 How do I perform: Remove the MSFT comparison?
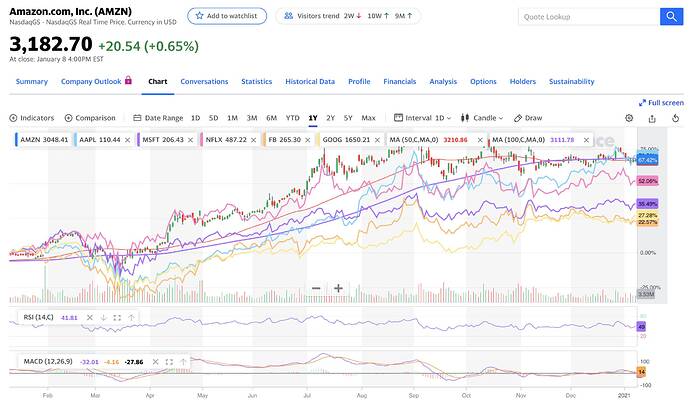click(191, 140)
